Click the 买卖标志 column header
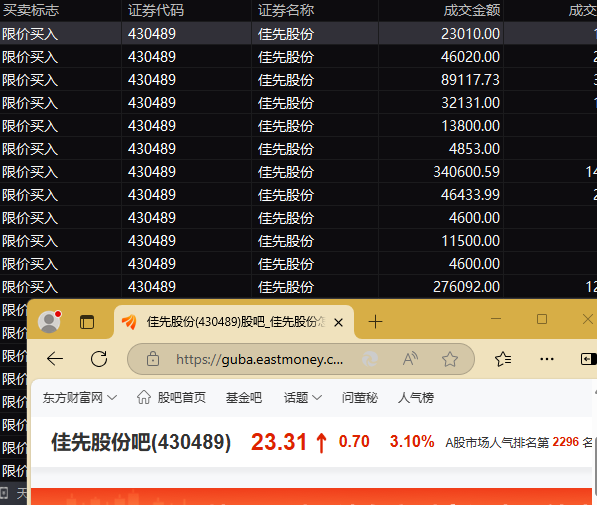Viewport: 597px width, 505px height. tap(30, 10)
